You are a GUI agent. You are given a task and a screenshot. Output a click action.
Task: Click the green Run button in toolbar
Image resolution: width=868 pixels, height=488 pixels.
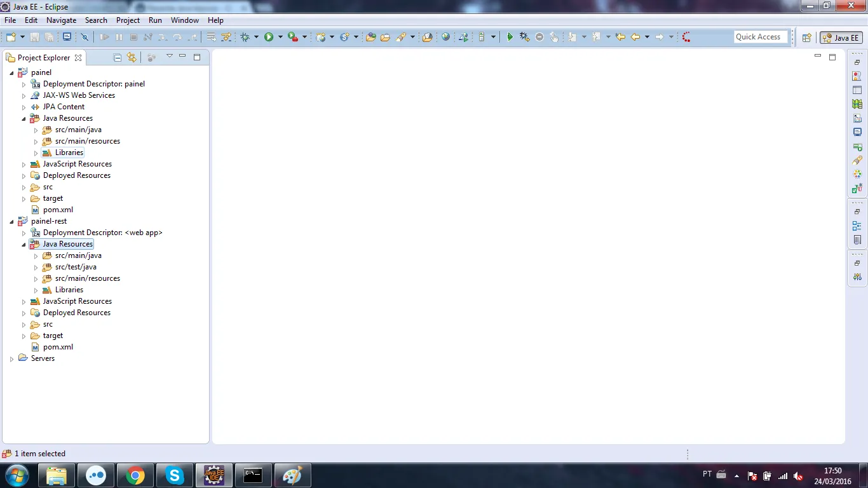269,37
